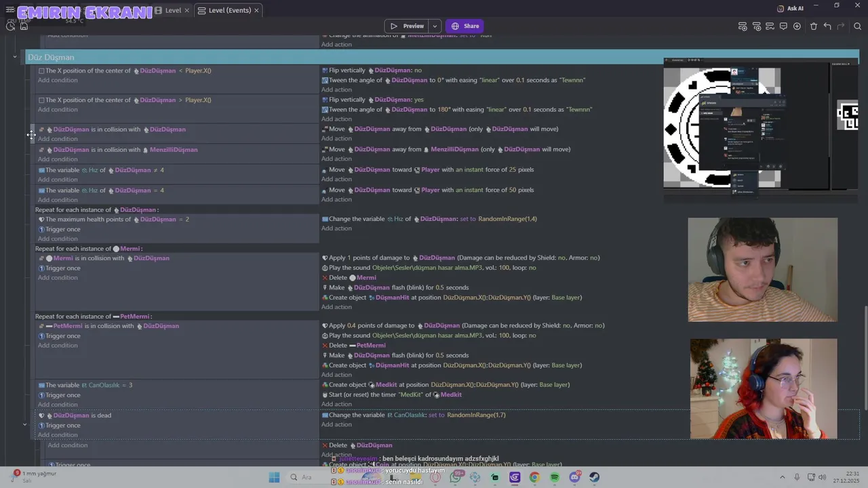Delete selected events with trash icon
Image resolution: width=868 pixels, height=488 pixels.
(x=814, y=26)
